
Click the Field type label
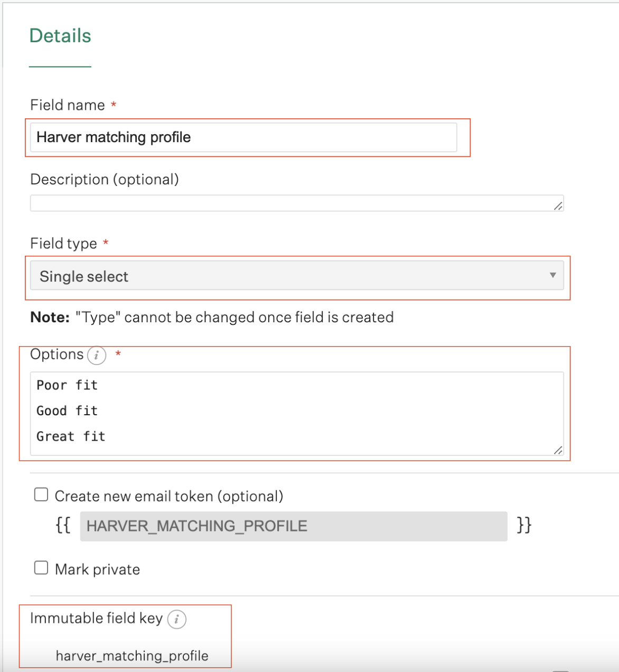[63, 244]
